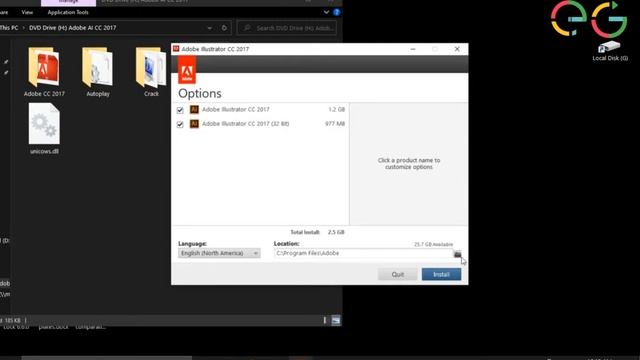Viewport: 640px width, 360px height.
Task: Open Application Tools tab in Explorer
Action: (x=68, y=12)
